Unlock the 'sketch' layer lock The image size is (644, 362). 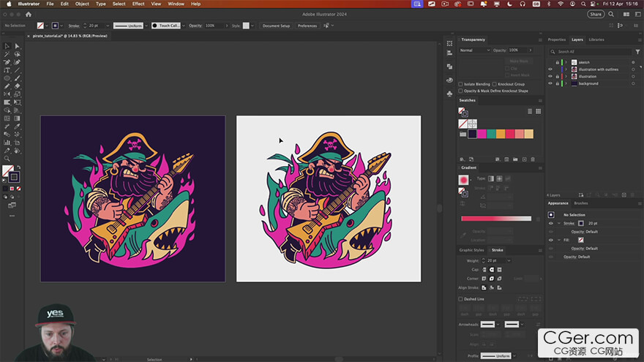558,62
